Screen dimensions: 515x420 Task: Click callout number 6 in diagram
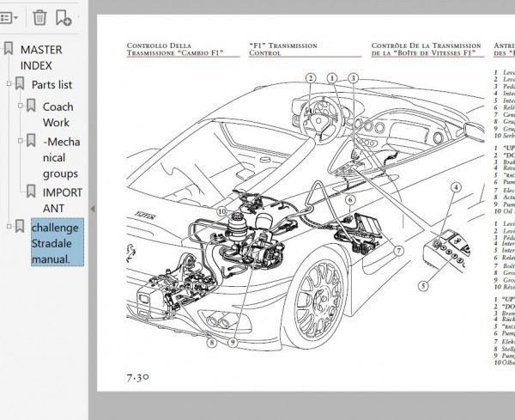(350, 200)
